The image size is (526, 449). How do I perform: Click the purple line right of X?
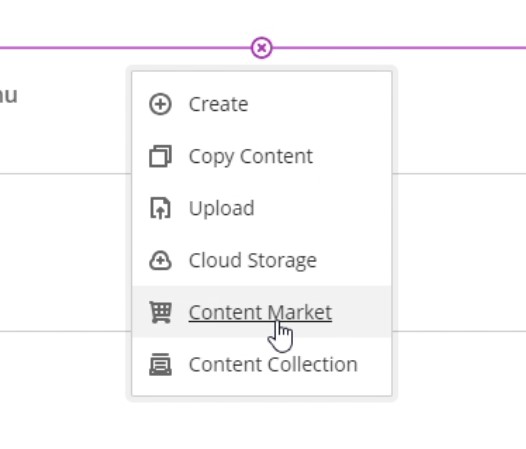pos(399,48)
